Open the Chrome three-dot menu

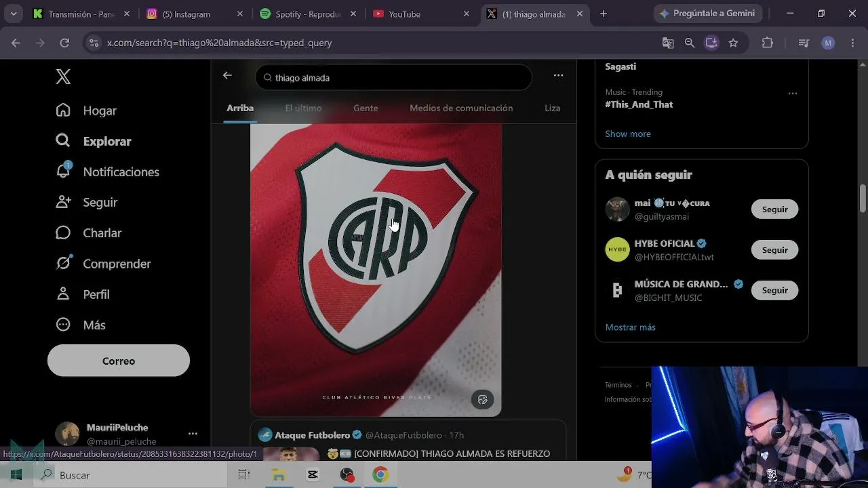[x=852, y=43]
